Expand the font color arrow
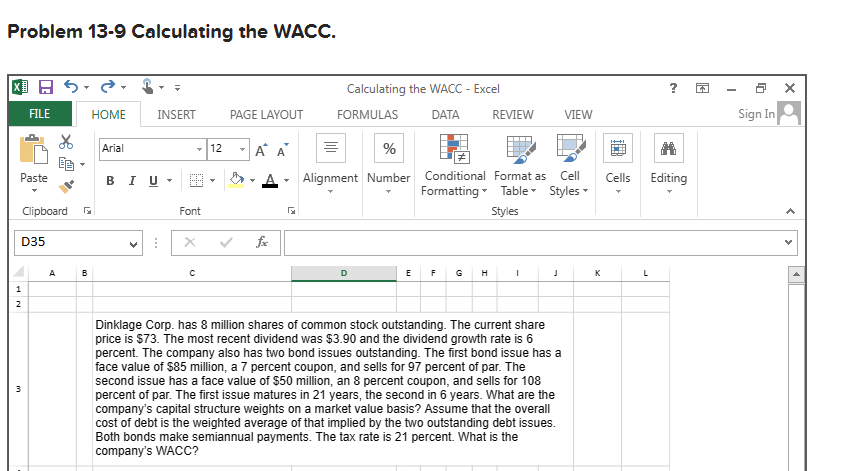851x471 pixels. (x=286, y=181)
